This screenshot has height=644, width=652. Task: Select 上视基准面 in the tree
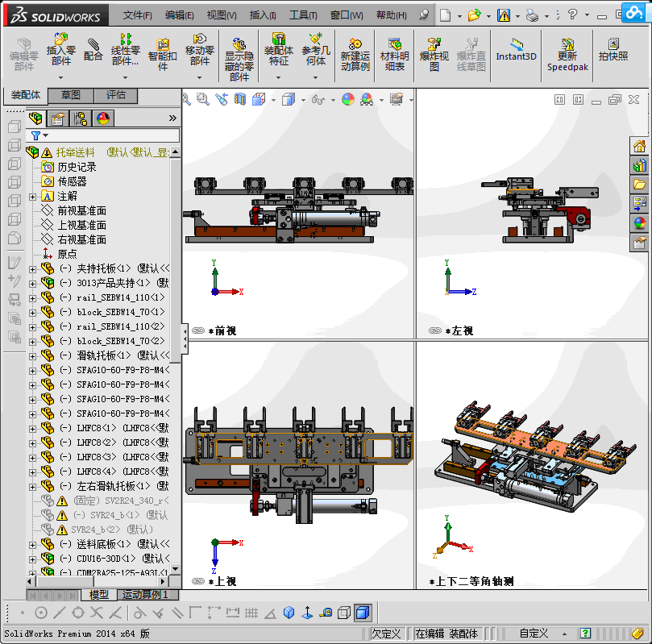click(82, 226)
